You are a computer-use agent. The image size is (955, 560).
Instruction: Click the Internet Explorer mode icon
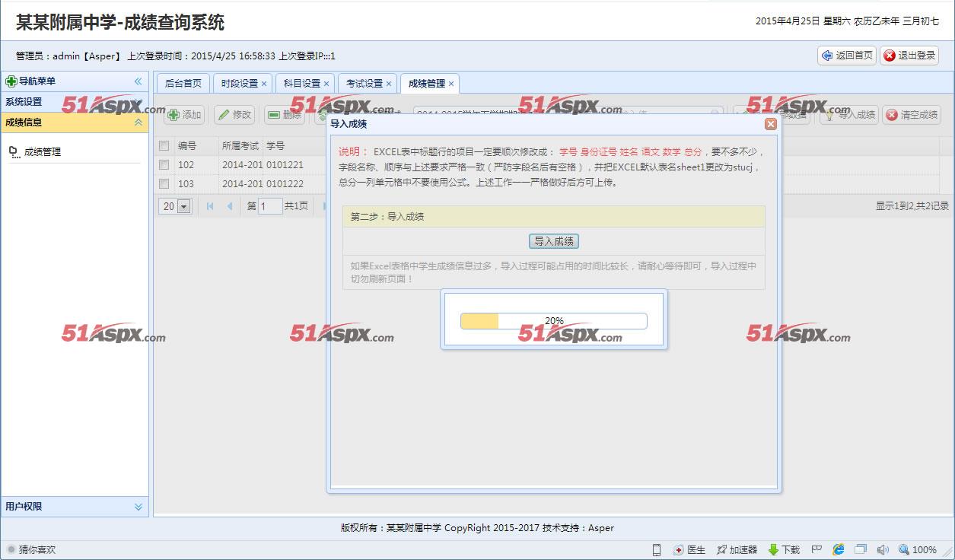point(839,549)
